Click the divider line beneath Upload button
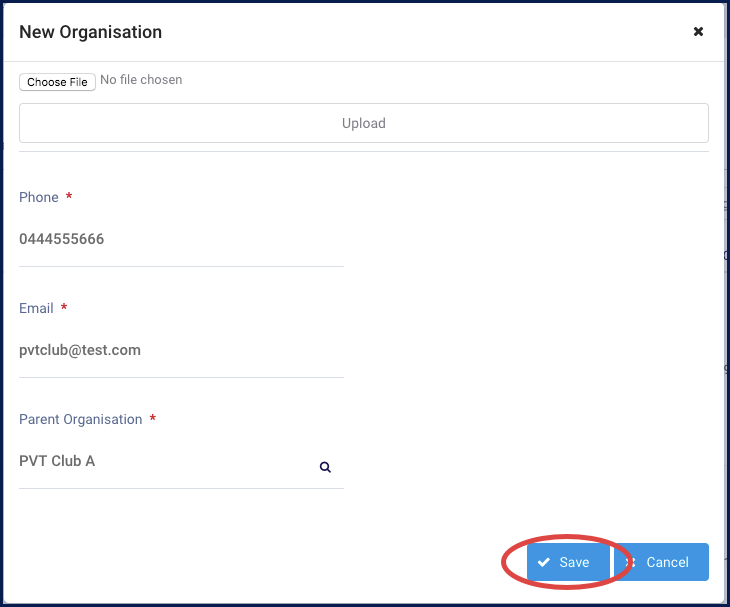The width and height of the screenshot is (730, 607). [364, 151]
